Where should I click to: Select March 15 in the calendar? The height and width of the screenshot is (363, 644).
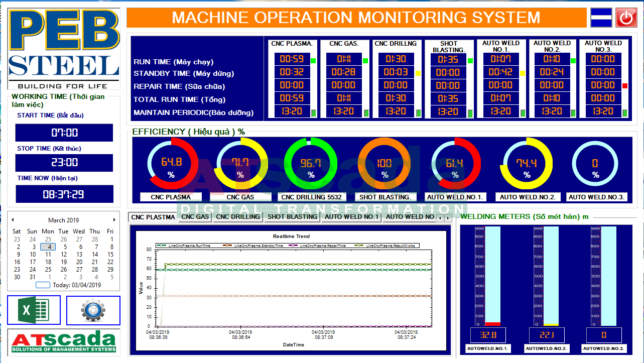pyautogui.click(x=110, y=255)
